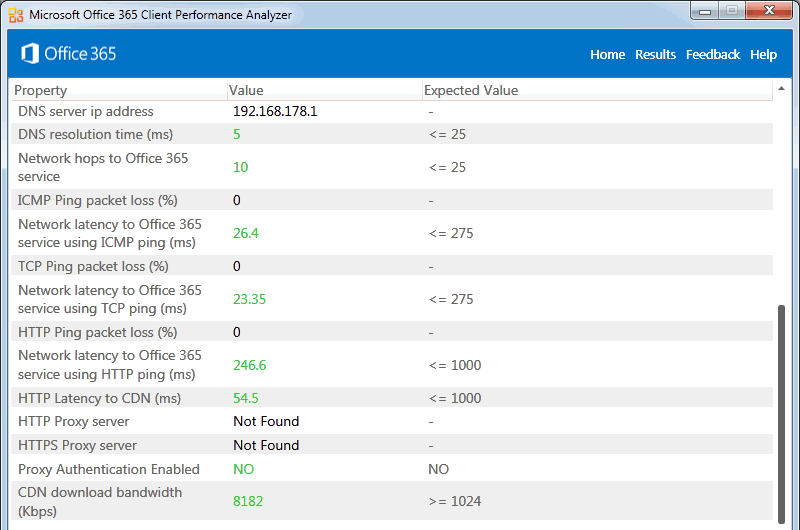This screenshot has width=800, height=530.
Task: Click the Property column header
Action: pos(119,90)
